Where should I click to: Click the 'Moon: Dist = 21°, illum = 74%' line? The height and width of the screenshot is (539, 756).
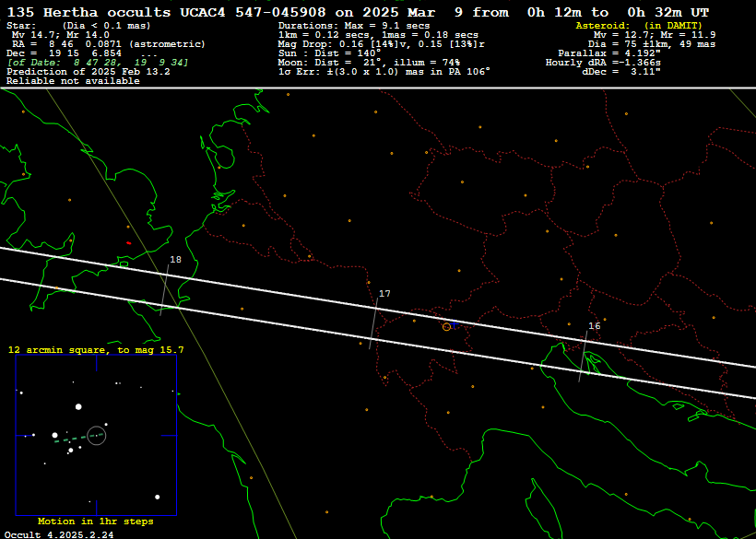[369, 62]
